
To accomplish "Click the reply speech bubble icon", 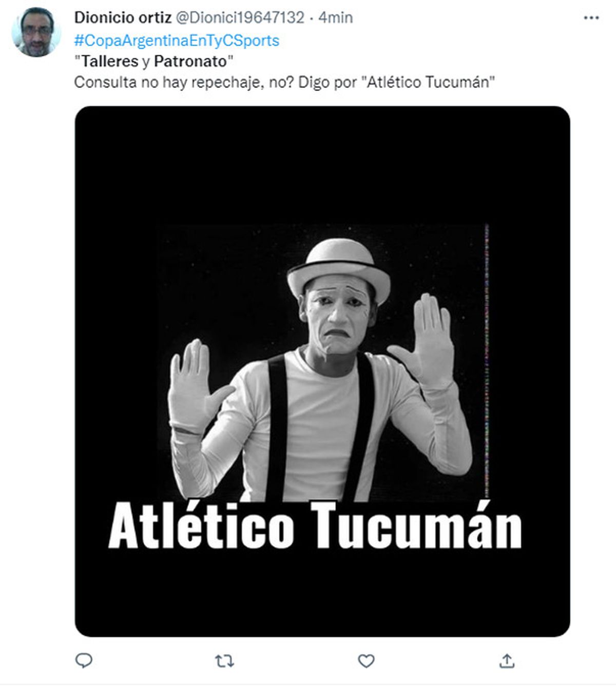I will (84, 661).
